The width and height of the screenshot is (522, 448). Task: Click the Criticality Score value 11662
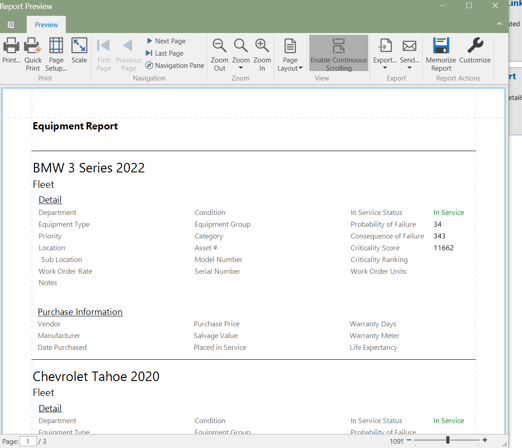coord(444,248)
